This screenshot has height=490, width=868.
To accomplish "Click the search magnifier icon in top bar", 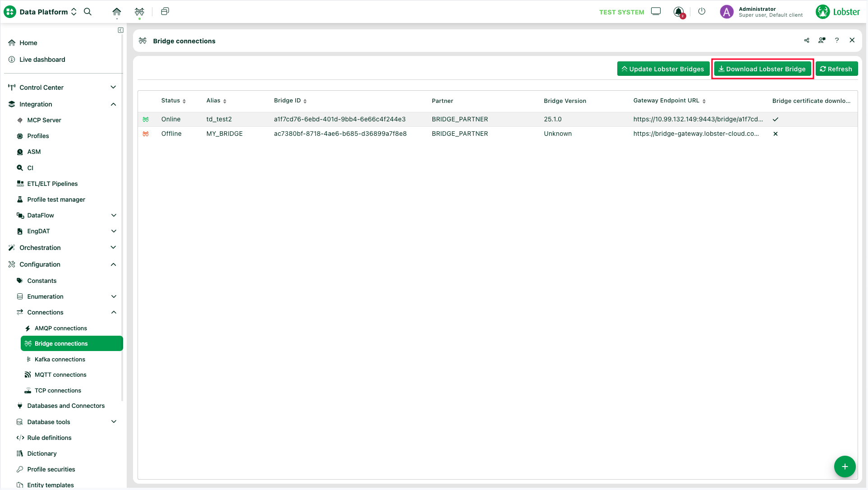I will (88, 12).
